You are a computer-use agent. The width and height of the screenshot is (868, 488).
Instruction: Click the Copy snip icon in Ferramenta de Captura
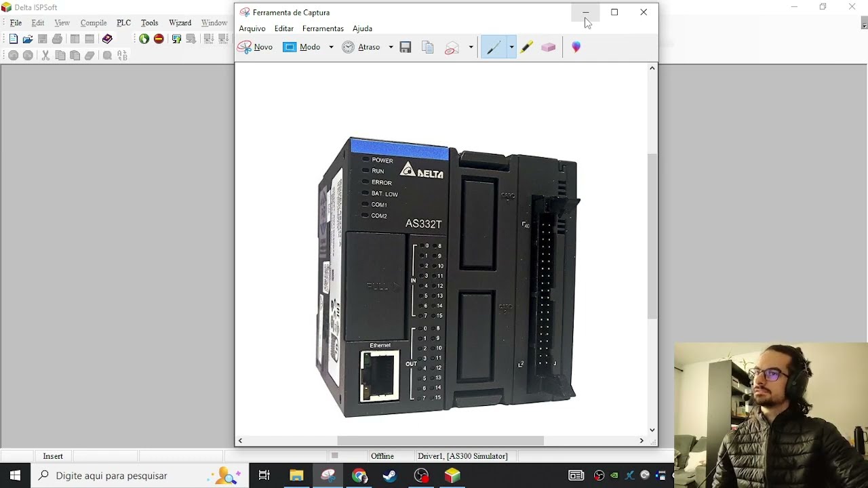click(x=427, y=47)
